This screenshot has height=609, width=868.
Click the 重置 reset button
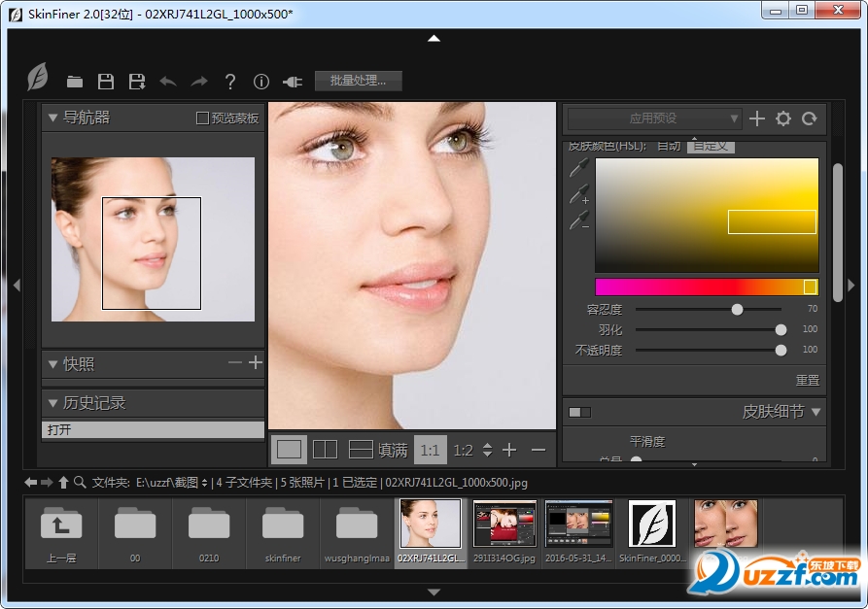[x=807, y=381]
